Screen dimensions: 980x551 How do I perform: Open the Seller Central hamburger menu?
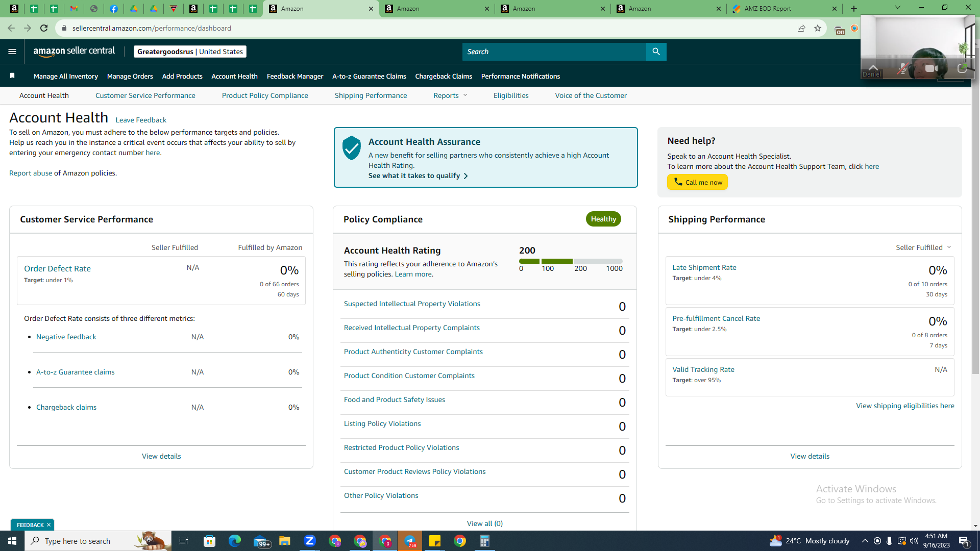[12, 52]
